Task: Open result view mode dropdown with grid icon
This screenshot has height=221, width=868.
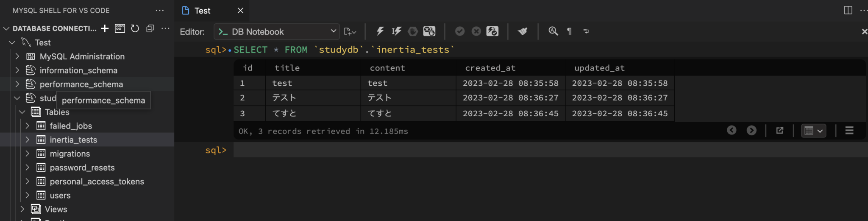Action: coord(813,131)
